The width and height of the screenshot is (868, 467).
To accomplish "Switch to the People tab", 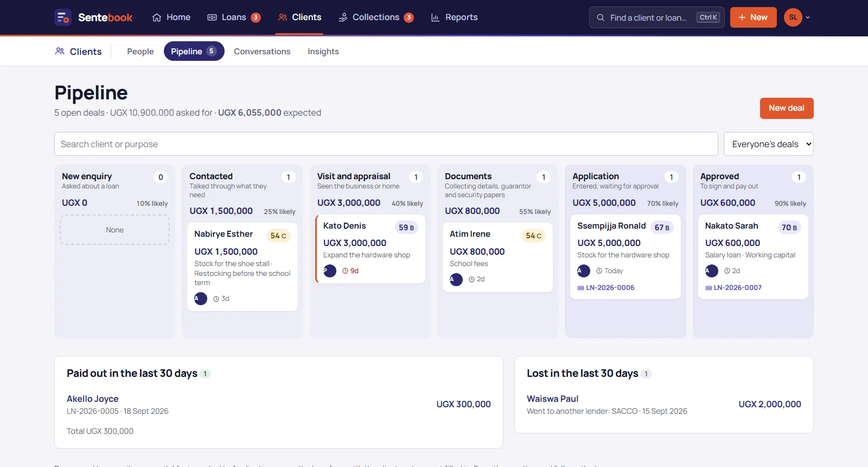I will [141, 51].
